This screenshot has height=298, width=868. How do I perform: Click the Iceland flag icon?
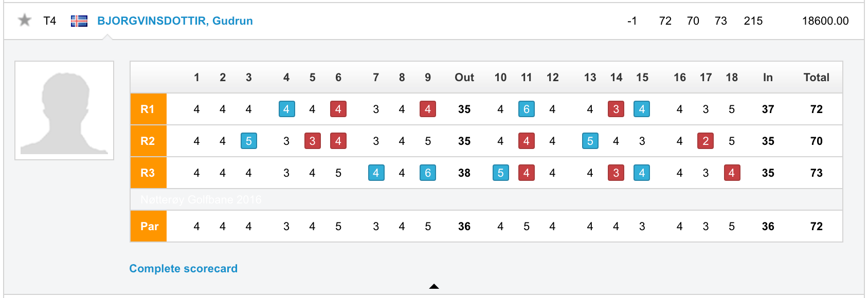click(x=79, y=21)
